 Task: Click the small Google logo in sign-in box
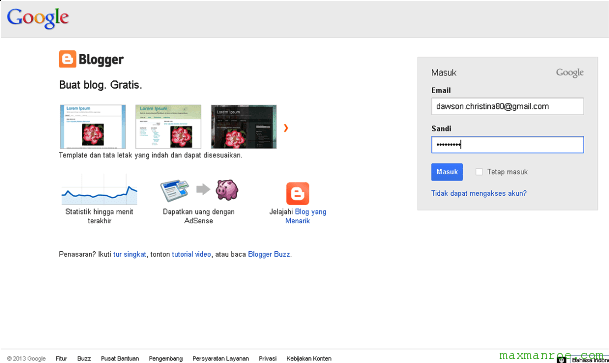569,73
